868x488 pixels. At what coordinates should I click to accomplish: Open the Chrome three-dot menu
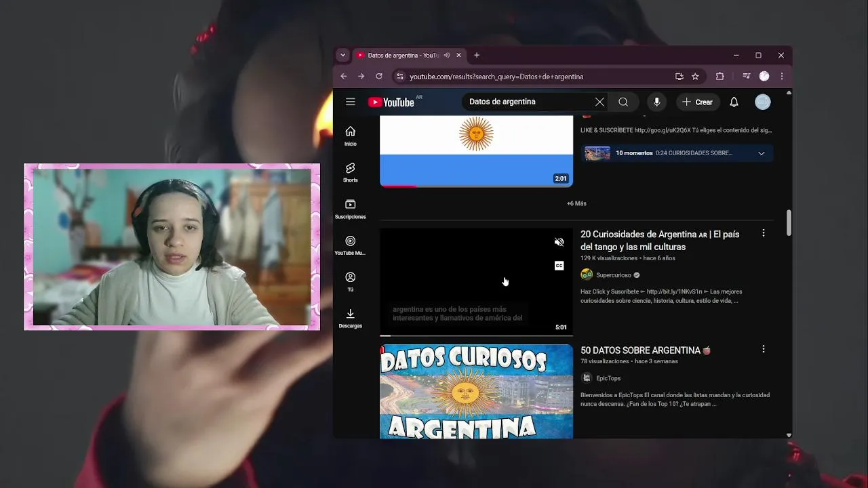[x=782, y=77]
